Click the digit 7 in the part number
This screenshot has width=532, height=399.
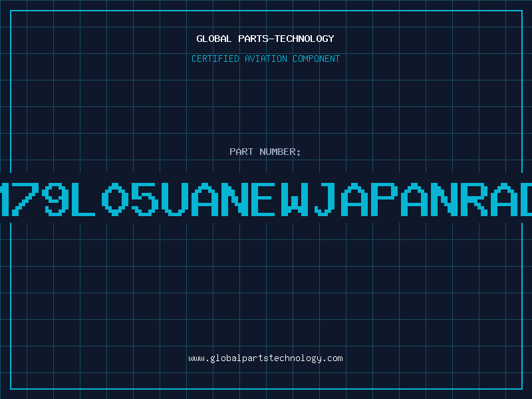point(25,199)
